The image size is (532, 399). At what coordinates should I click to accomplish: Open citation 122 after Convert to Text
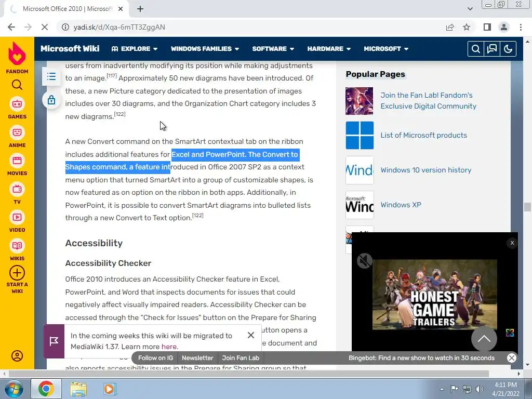pyautogui.click(x=198, y=216)
